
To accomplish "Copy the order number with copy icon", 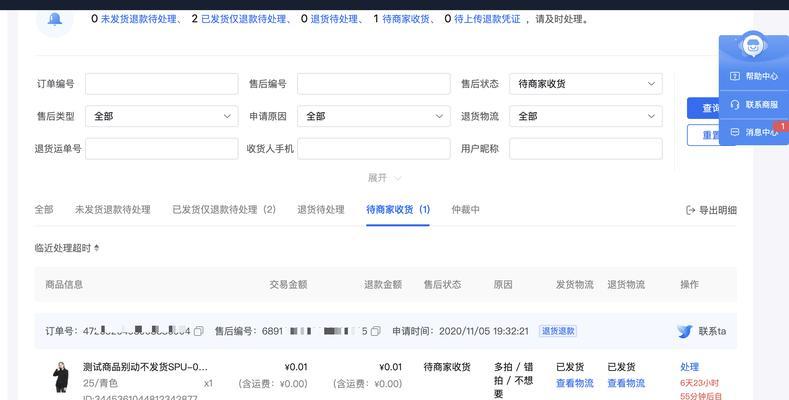I will click(x=199, y=331).
